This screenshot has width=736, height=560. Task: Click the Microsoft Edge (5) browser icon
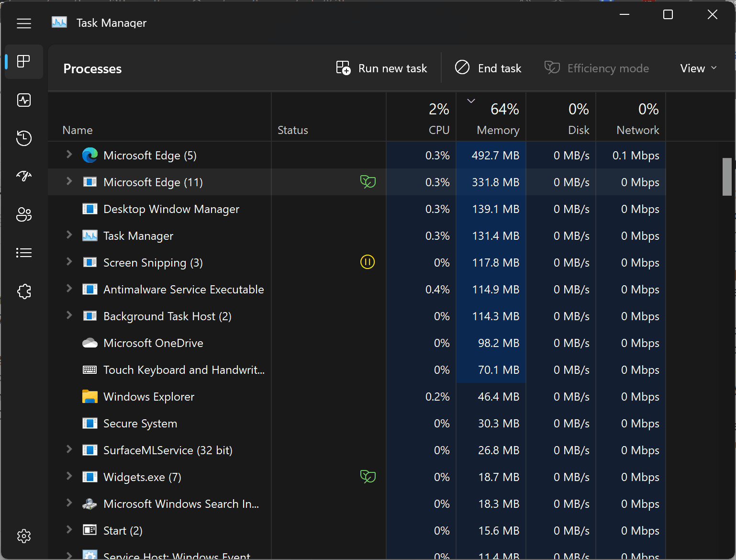pyautogui.click(x=90, y=155)
